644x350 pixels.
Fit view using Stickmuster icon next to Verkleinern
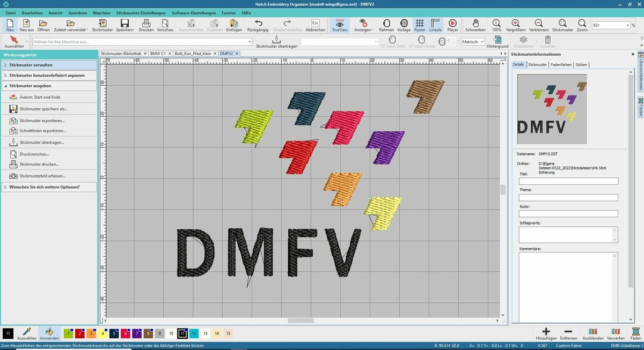click(x=562, y=25)
